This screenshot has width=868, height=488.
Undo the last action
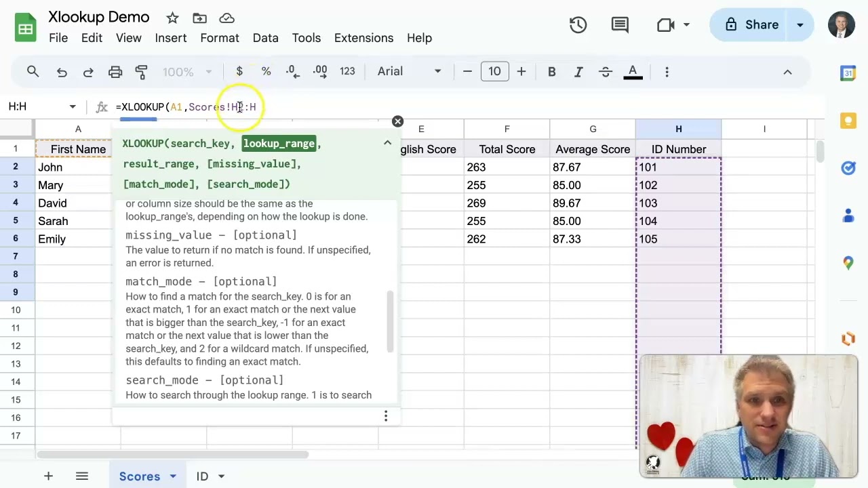click(x=62, y=72)
